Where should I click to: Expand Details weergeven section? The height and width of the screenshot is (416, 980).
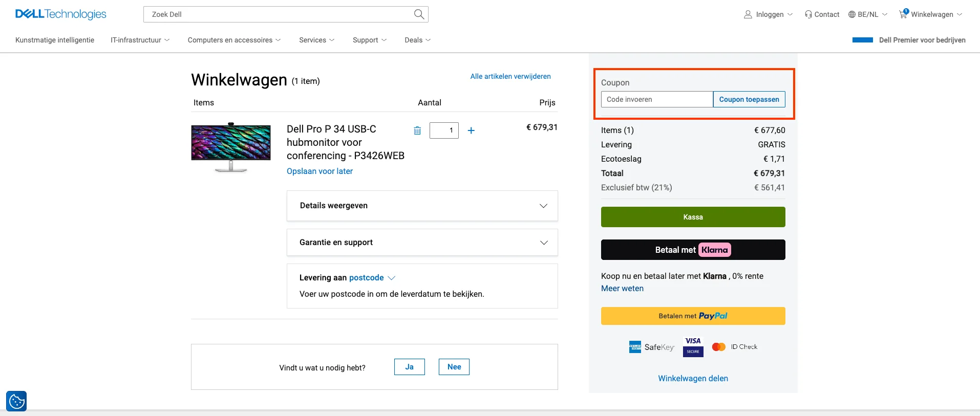422,206
